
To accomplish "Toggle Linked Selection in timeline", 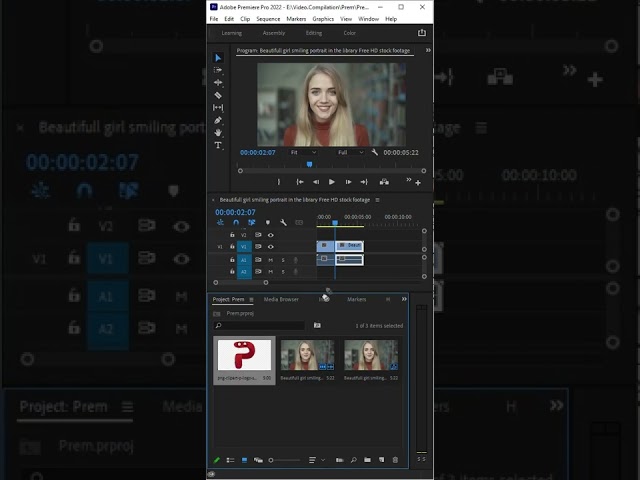I will [x=252, y=222].
